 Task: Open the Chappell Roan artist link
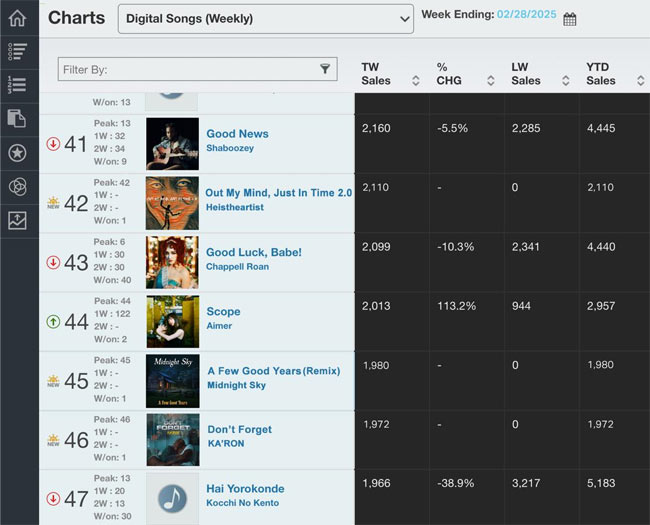(238, 267)
